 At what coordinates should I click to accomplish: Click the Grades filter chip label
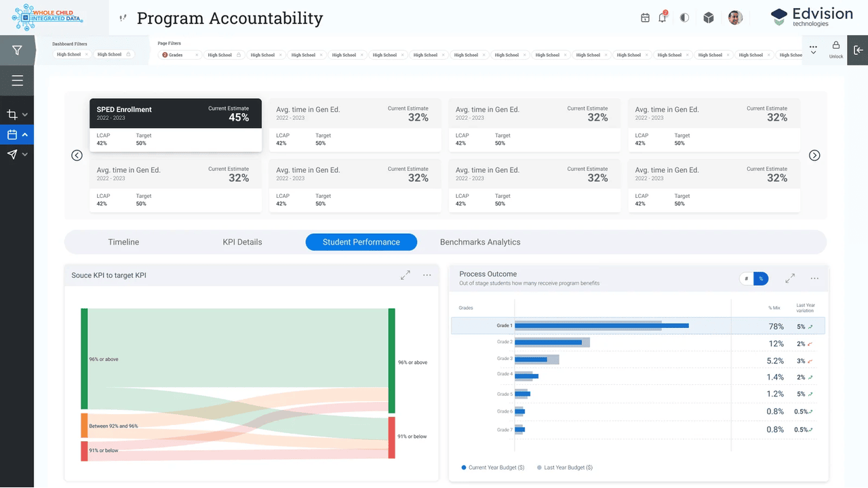click(176, 55)
